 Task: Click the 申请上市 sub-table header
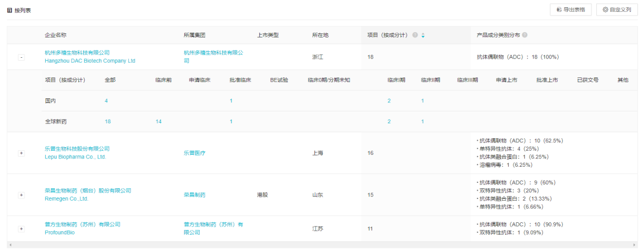pyautogui.click(x=507, y=80)
